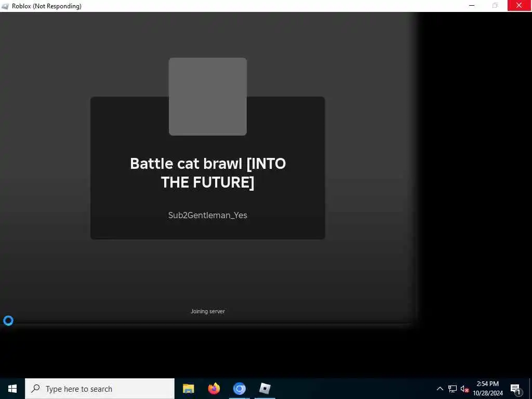This screenshot has width=532, height=399.
Task: Click the Battle cat brawl game title
Action: click(x=208, y=172)
